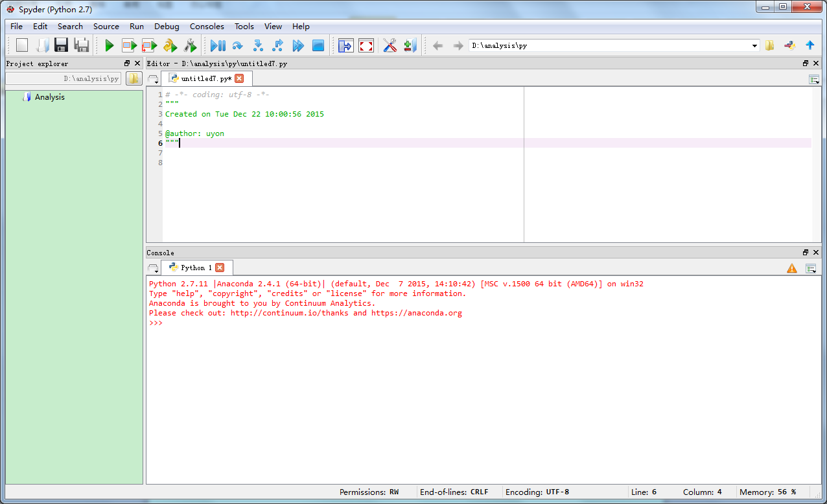Browse a working directory in the main toolbar
The width and height of the screenshot is (827, 504).
(770, 45)
